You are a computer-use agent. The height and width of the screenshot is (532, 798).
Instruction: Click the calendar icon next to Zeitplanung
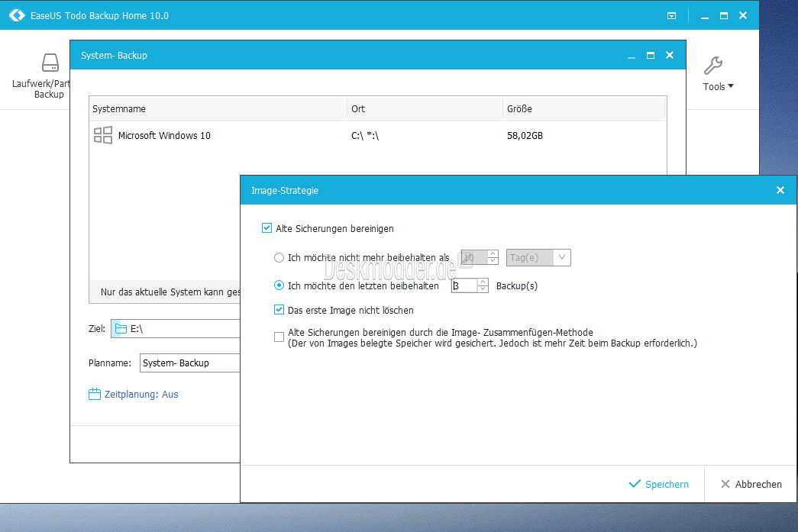click(95, 394)
